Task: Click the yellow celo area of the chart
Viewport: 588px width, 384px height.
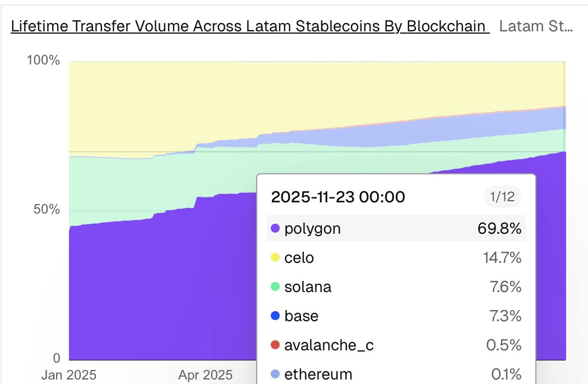Action: [x=262, y=94]
